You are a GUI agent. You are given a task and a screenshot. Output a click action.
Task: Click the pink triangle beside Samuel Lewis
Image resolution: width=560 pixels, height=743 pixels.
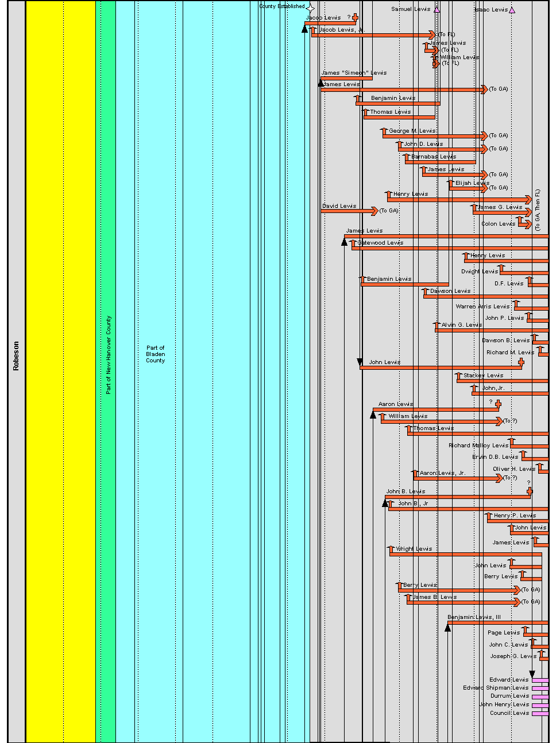point(437,9)
